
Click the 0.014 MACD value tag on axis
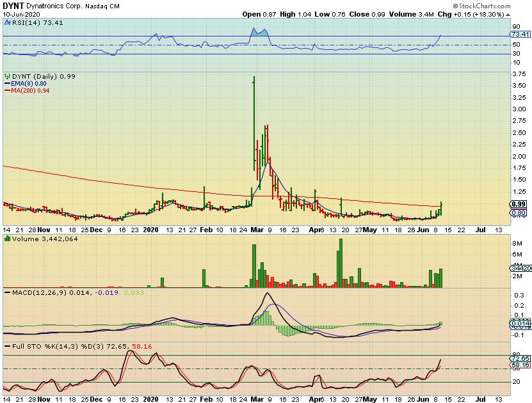point(520,324)
